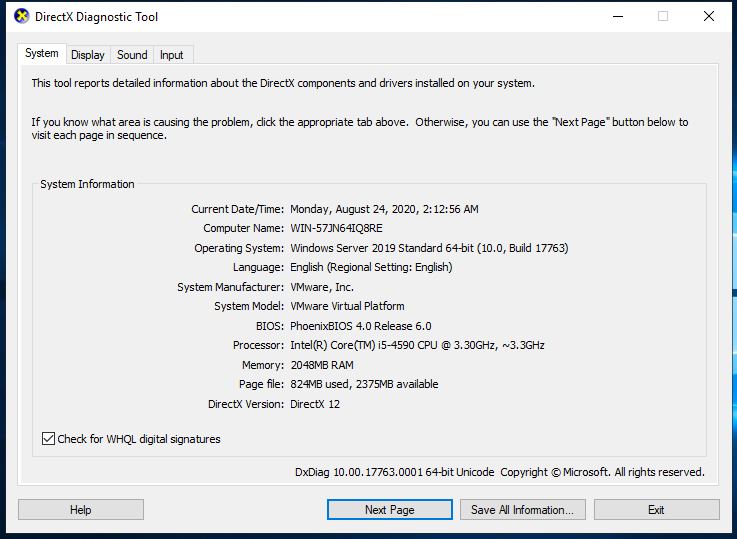Click the 2048MB RAM memory value
Image resolution: width=737 pixels, height=539 pixels.
pos(322,365)
